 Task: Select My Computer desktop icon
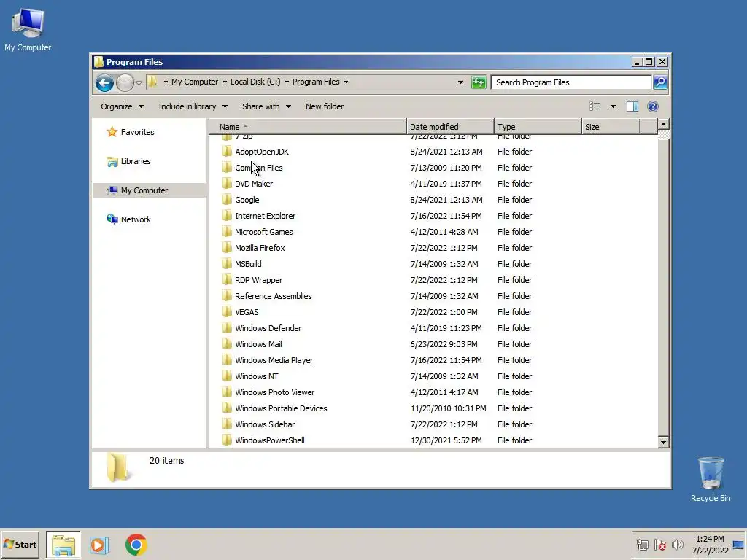coord(28,30)
